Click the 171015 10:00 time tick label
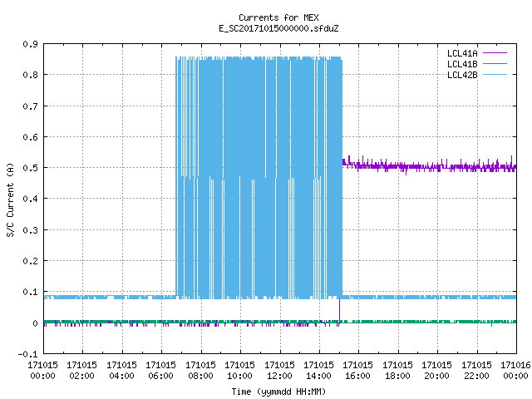This screenshot has height=399, width=532. pyautogui.click(x=240, y=371)
